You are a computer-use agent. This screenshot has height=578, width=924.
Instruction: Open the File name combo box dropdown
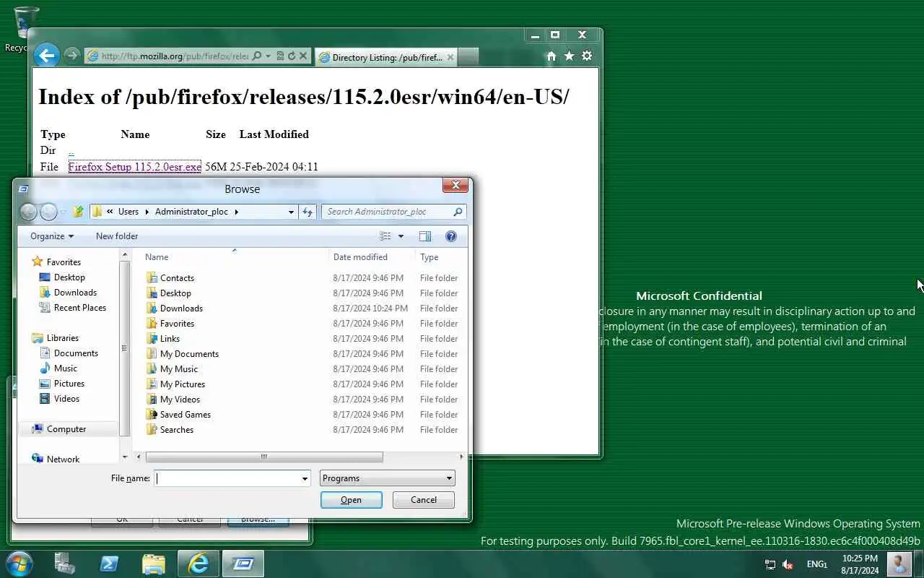pos(305,478)
